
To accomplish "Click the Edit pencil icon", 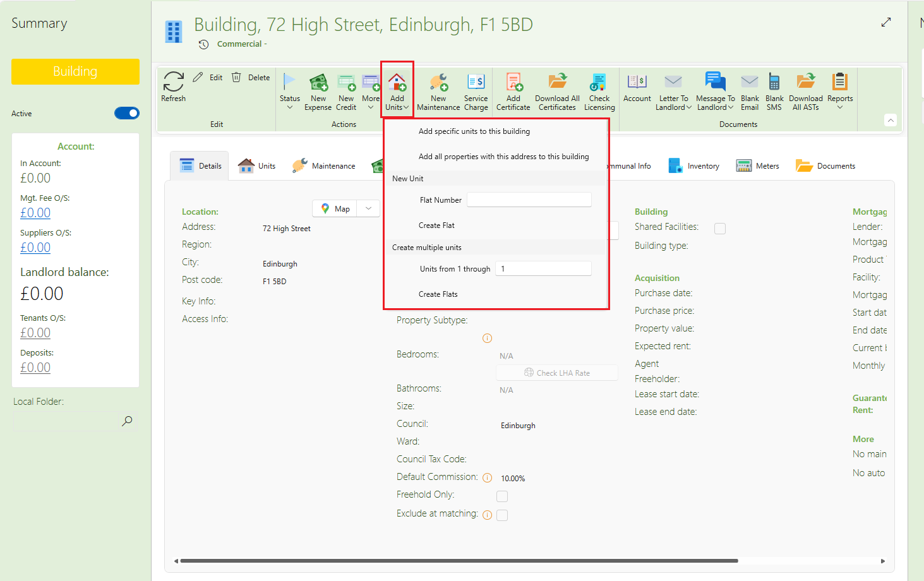I will (x=198, y=77).
